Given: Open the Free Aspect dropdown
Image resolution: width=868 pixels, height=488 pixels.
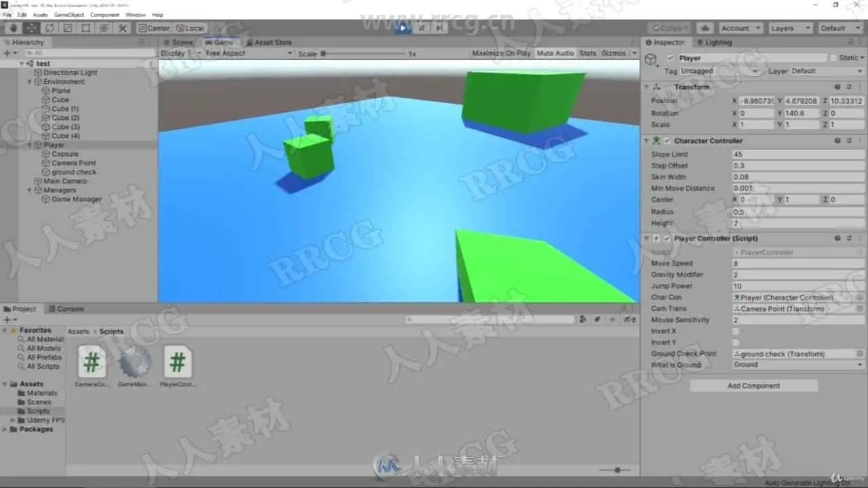Looking at the screenshot, I should tap(249, 53).
